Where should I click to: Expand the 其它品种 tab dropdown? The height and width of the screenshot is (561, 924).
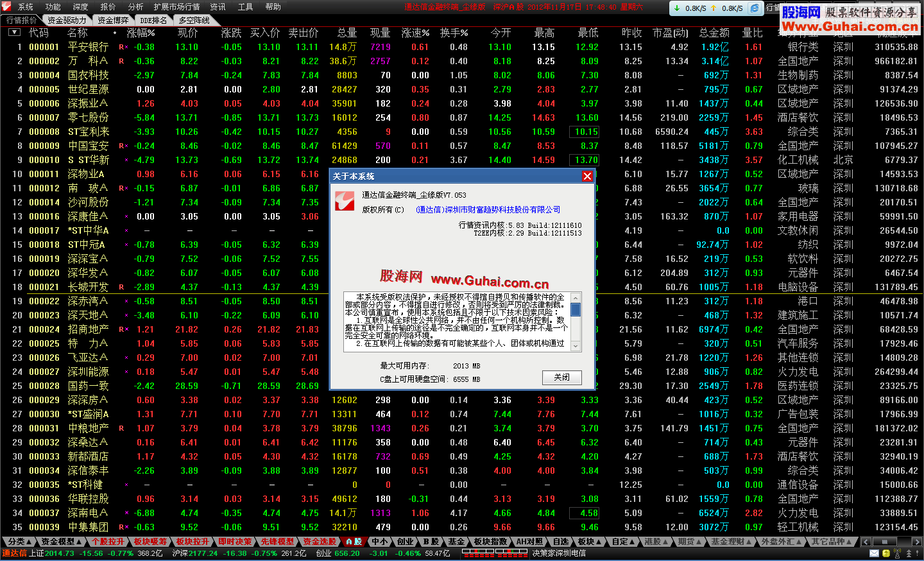tap(831, 542)
